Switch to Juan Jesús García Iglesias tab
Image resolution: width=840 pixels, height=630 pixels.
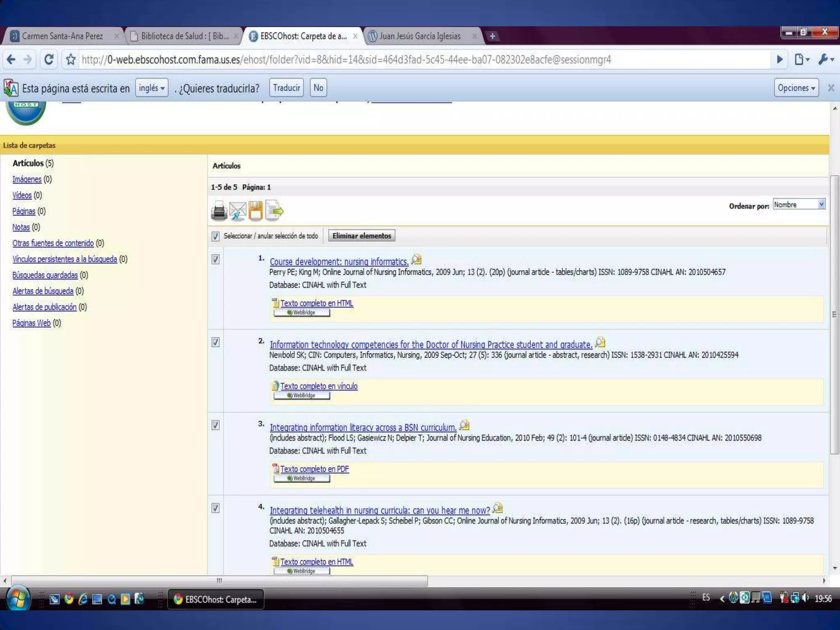click(420, 37)
